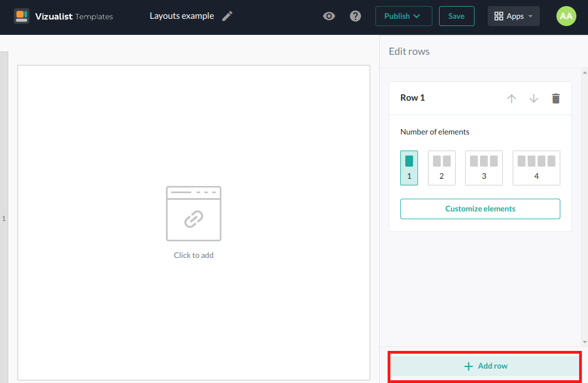This screenshot has width=588, height=383.
Task: Click the pencil icon to rename layout
Action: [227, 16]
